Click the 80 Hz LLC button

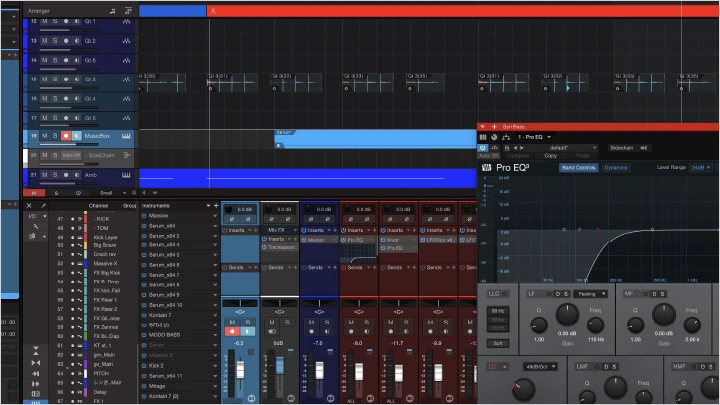tap(498, 311)
